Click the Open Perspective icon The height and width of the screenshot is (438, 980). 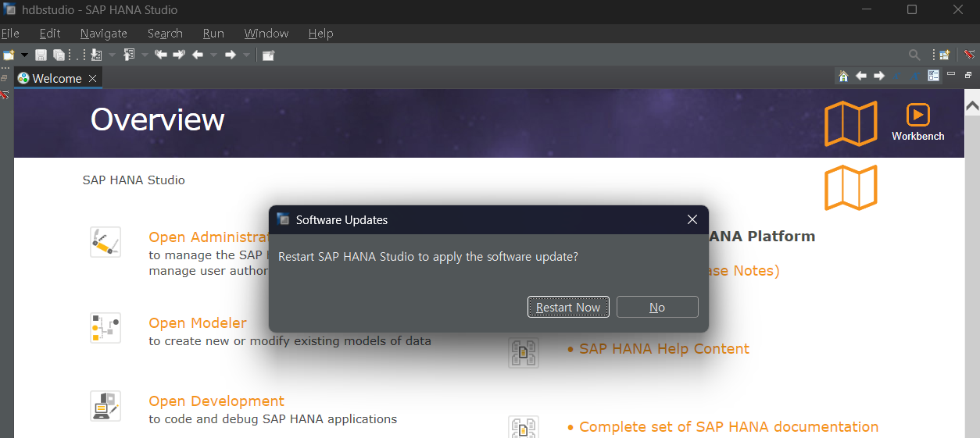945,55
